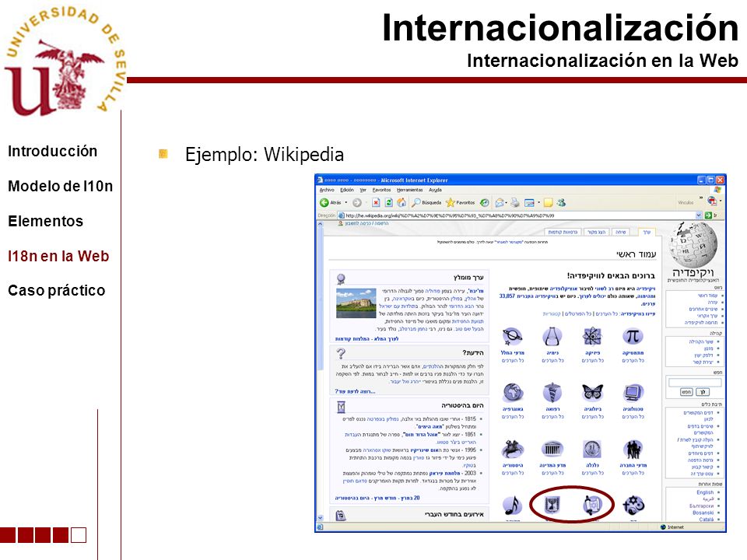Click the grey Forward arrow icon

coord(357,203)
